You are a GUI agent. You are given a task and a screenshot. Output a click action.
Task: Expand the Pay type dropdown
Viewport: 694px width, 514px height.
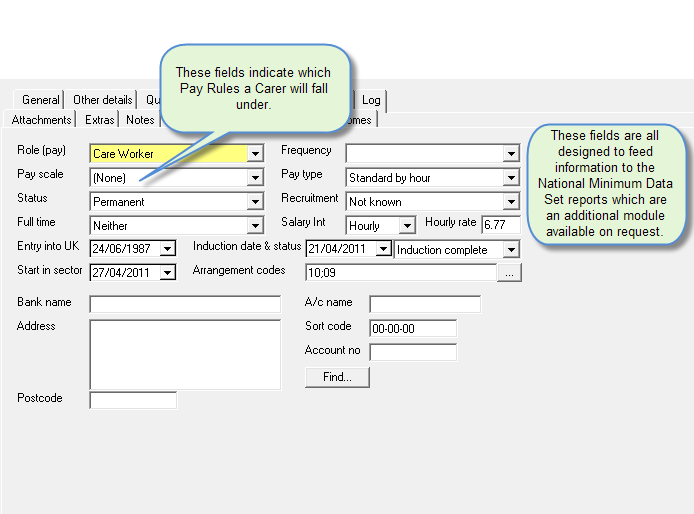pyautogui.click(x=511, y=178)
